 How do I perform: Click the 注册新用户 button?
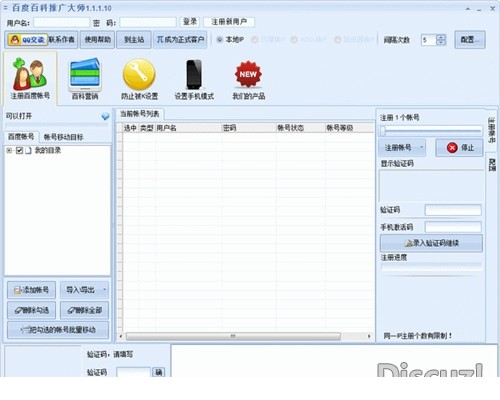click(x=229, y=22)
